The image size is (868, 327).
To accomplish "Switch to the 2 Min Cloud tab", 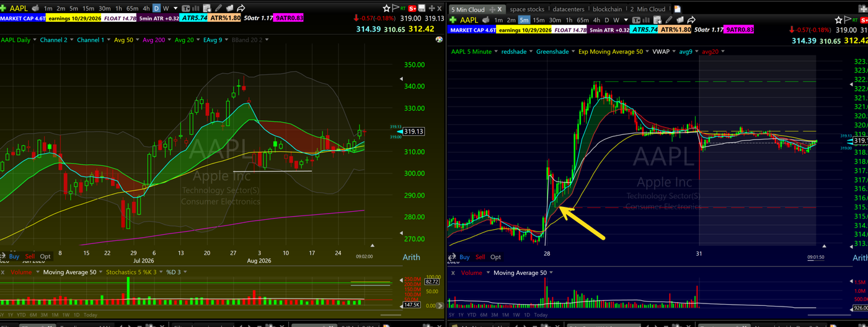I will [648, 9].
